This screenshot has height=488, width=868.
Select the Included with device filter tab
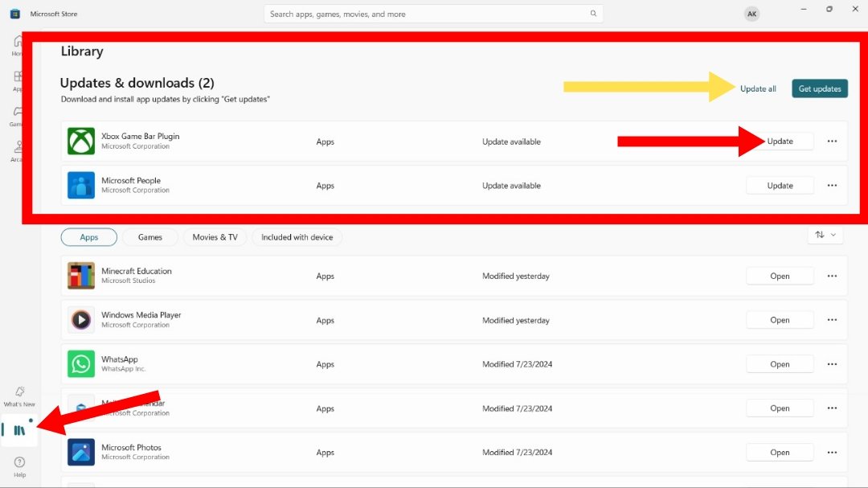point(297,237)
